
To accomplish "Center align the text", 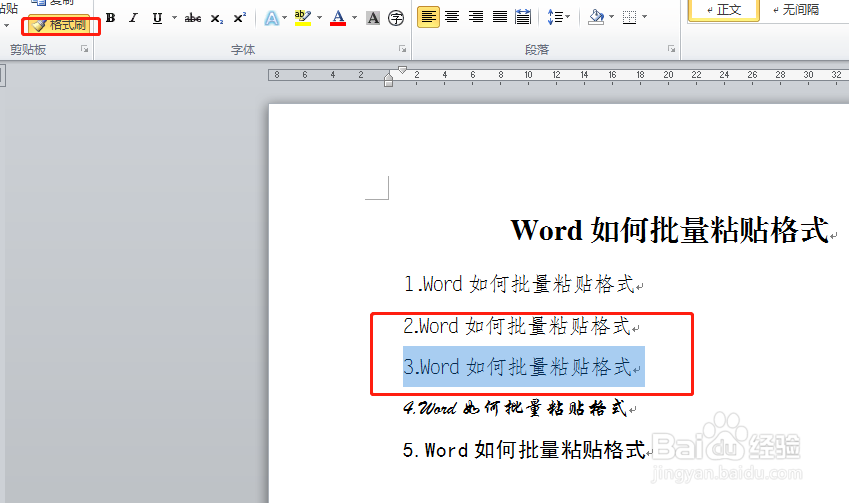I will pyautogui.click(x=452, y=17).
